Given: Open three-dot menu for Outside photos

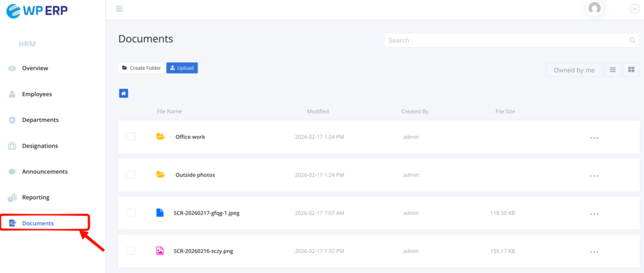Looking at the screenshot, I should pyautogui.click(x=594, y=175).
